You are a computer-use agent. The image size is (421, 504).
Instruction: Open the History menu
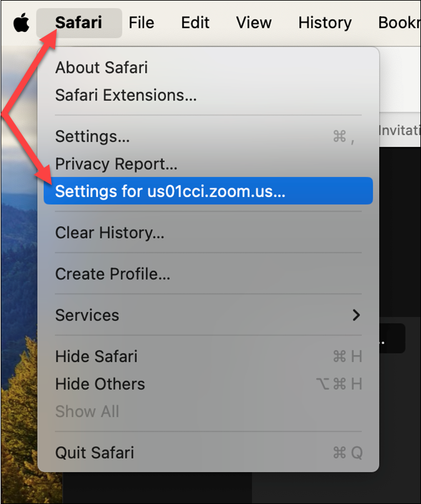pyautogui.click(x=324, y=23)
